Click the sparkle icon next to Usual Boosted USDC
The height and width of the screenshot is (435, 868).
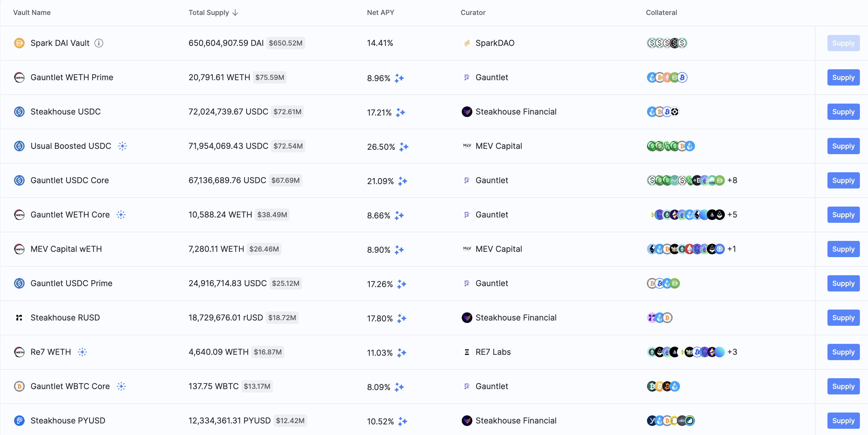point(122,146)
